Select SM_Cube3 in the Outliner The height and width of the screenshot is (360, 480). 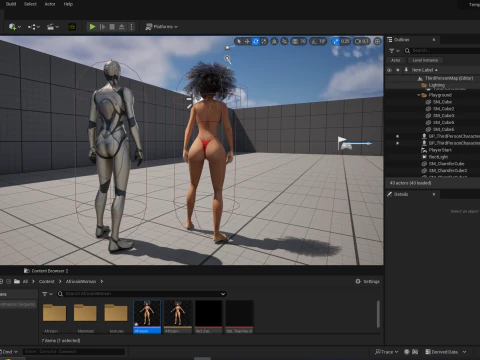(x=443, y=116)
